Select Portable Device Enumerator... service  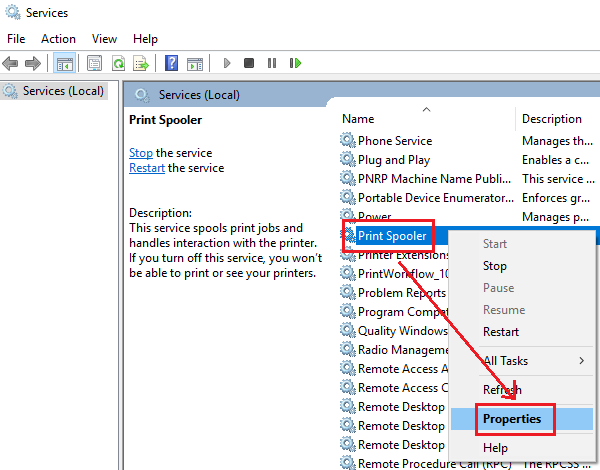[435, 198]
